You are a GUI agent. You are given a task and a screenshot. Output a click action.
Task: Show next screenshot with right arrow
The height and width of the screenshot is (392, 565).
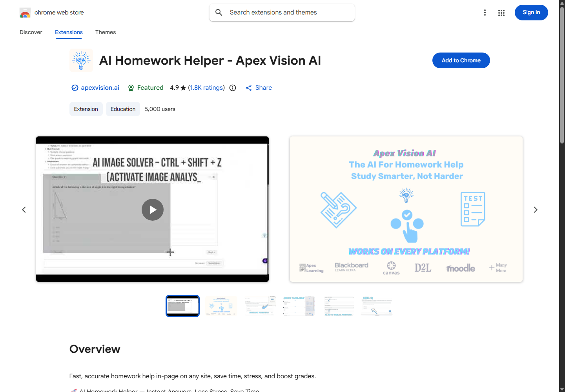(536, 210)
